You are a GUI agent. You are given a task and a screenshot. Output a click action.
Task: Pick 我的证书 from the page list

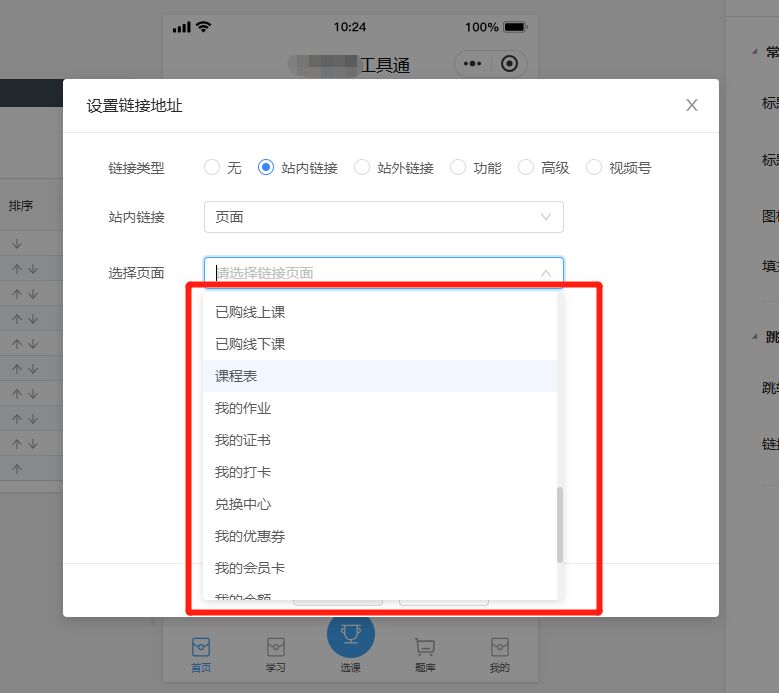[380, 440]
